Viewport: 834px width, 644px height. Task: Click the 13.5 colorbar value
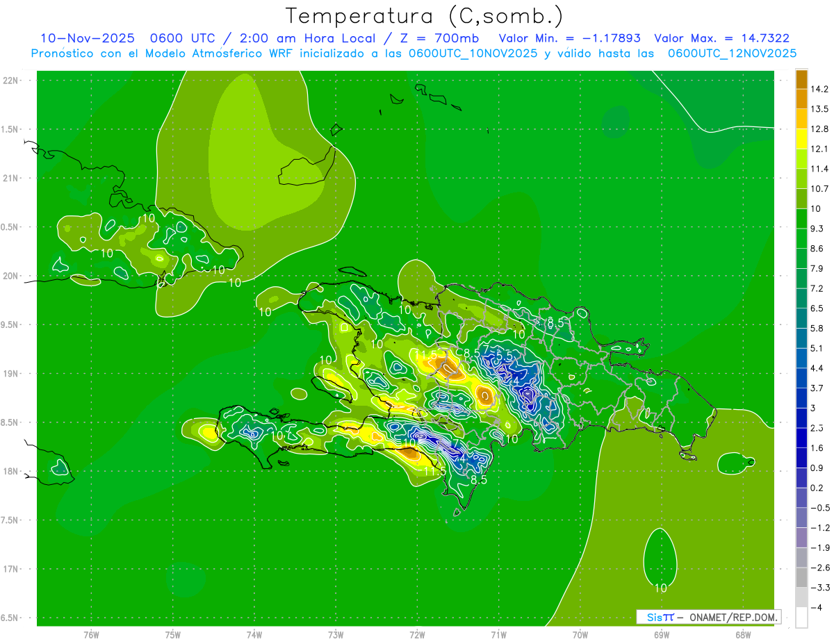pos(819,109)
